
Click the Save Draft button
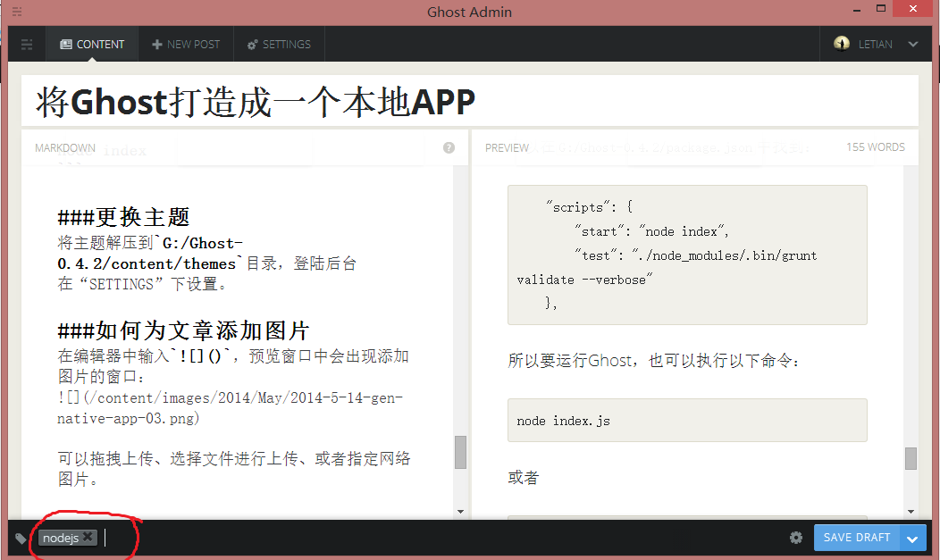tap(857, 538)
